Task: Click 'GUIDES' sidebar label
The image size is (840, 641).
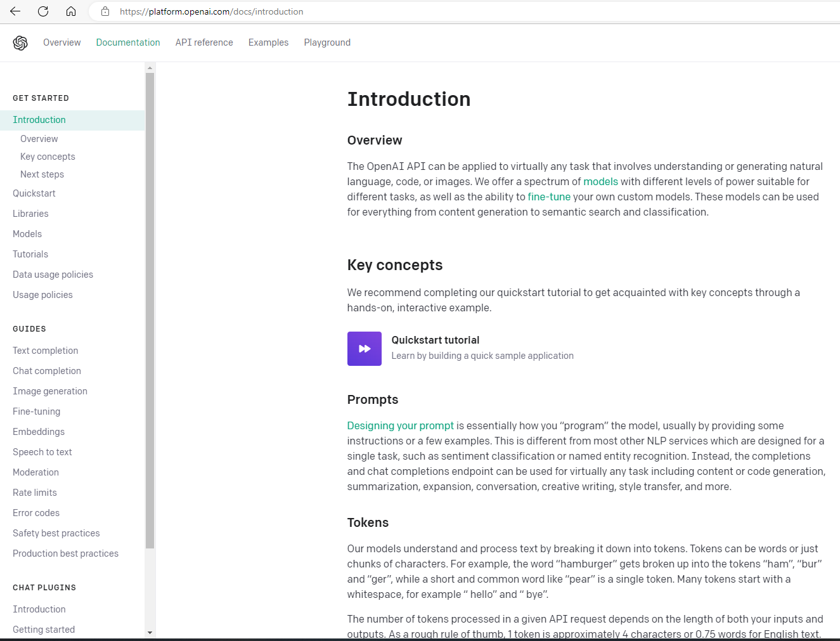Action: [29, 329]
